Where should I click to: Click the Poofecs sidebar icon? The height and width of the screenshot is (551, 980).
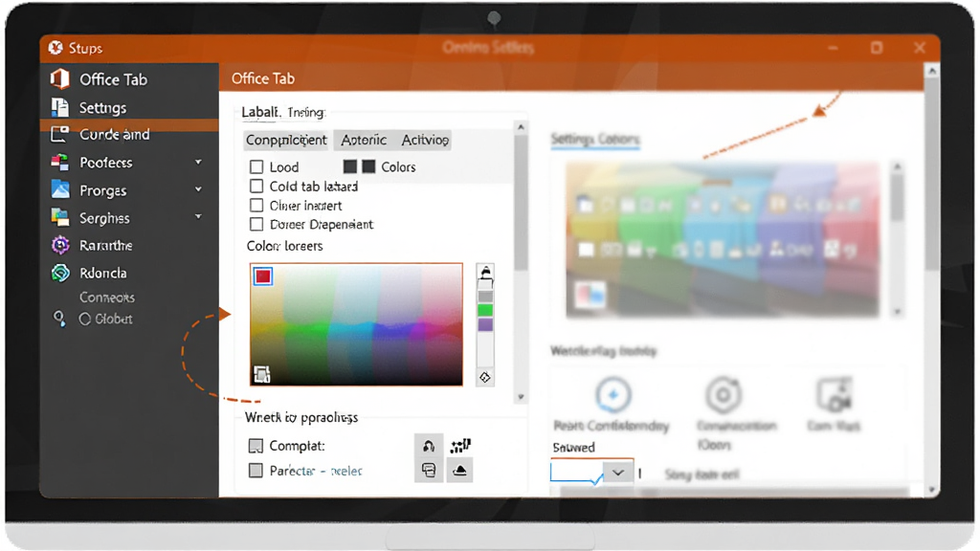60,163
